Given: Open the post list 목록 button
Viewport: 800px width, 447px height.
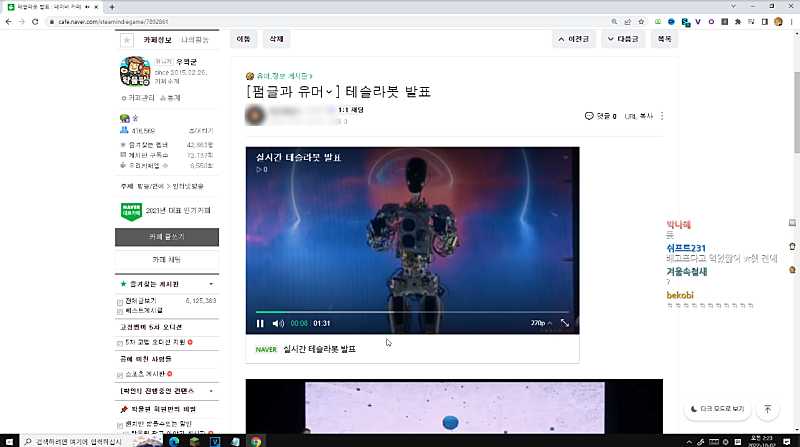Looking at the screenshot, I should [x=664, y=39].
